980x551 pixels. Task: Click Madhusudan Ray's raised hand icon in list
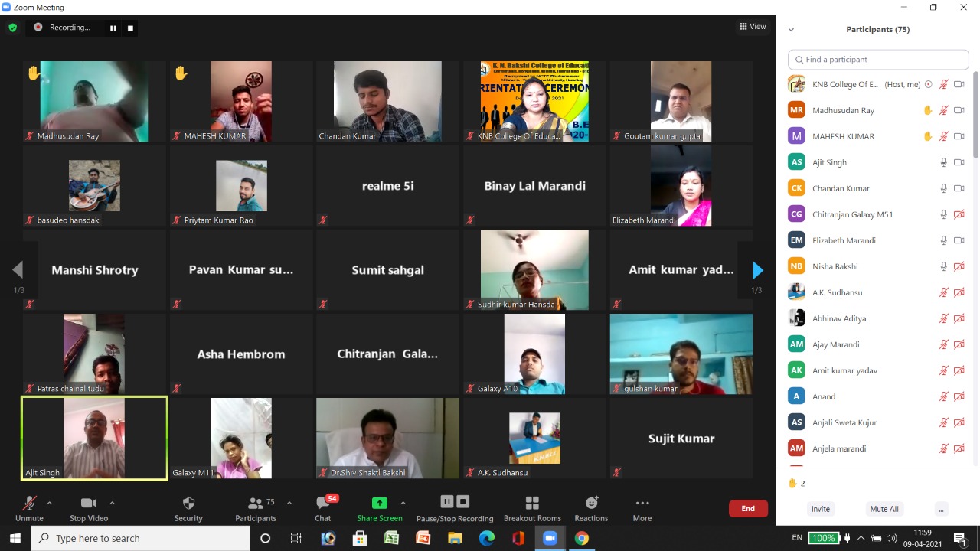pyautogui.click(x=928, y=110)
